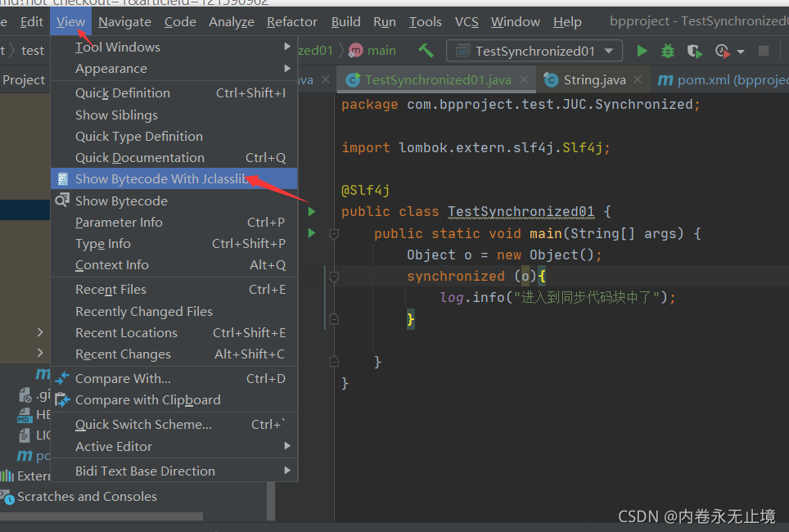Close the TestSynchronized01.java tab
Viewport: 789px width, 532px height.
524,79
